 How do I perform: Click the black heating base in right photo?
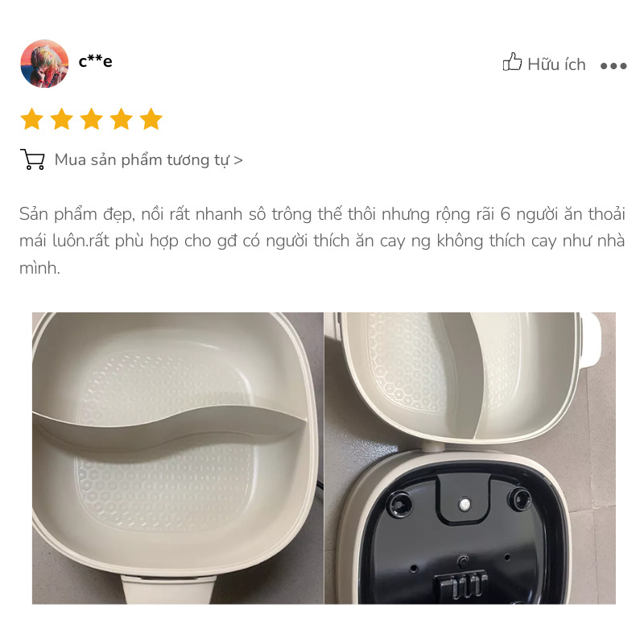460,538
